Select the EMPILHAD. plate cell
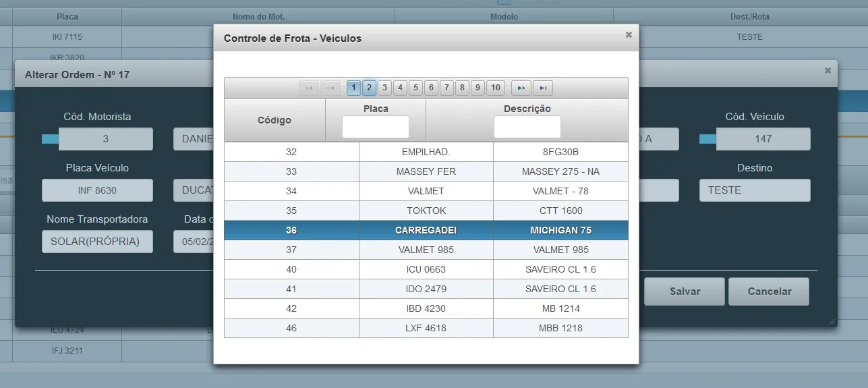 click(426, 152)
